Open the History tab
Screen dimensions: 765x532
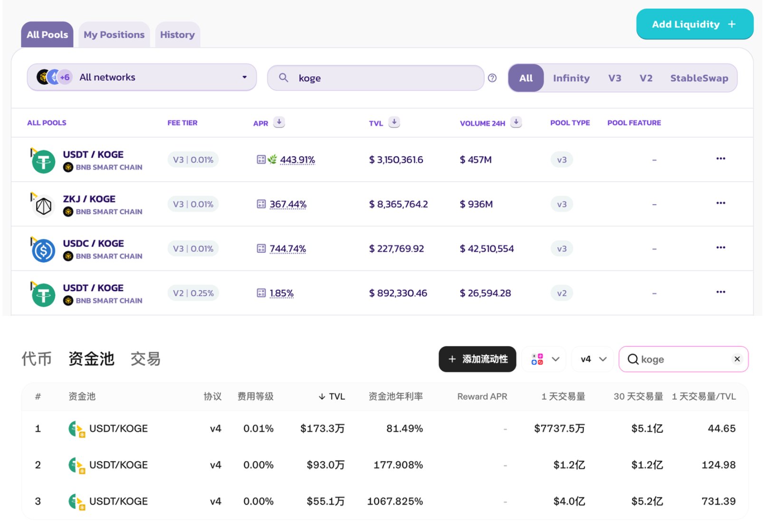pyautogui.click(x=177, y=35)
